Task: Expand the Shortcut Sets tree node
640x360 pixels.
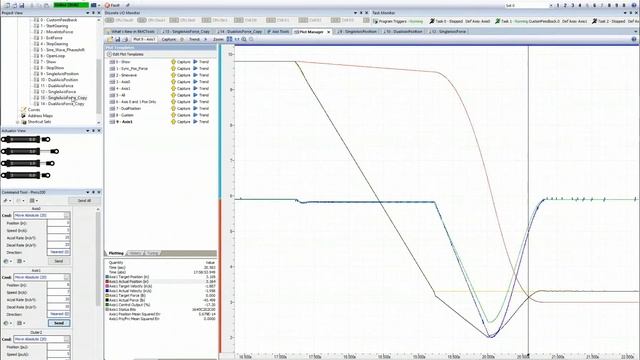Action: tap(18, 122)
